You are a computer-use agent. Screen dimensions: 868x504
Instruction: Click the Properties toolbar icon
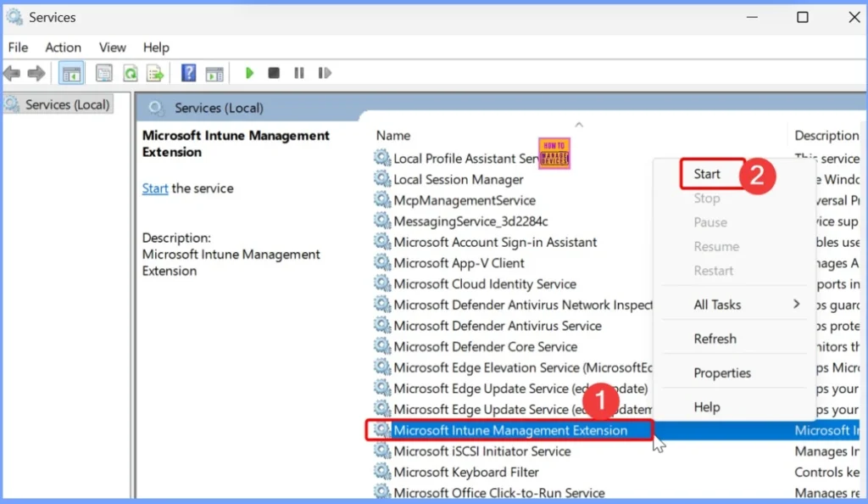click(x=104, y=74)
